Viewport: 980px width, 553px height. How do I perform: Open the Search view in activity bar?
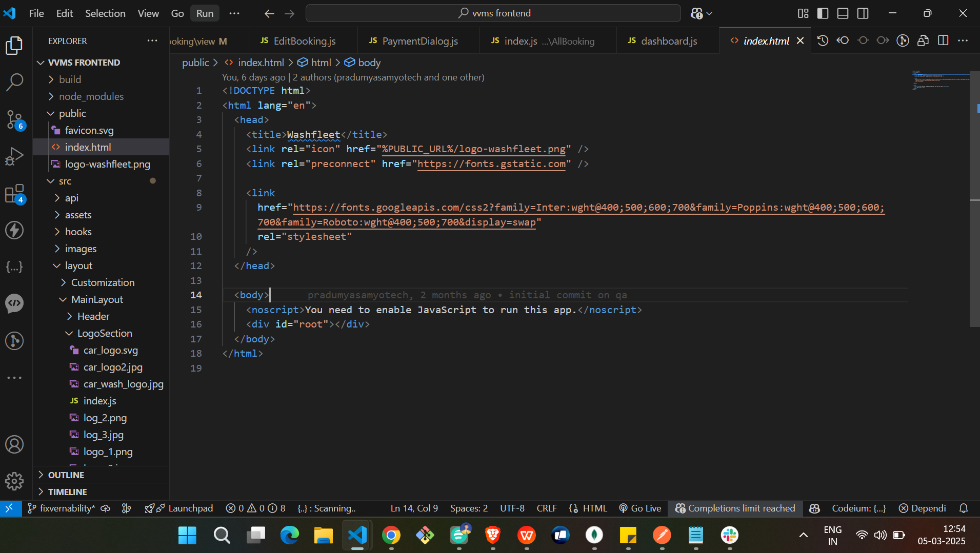pyautogui.click(x=14, y=82)
